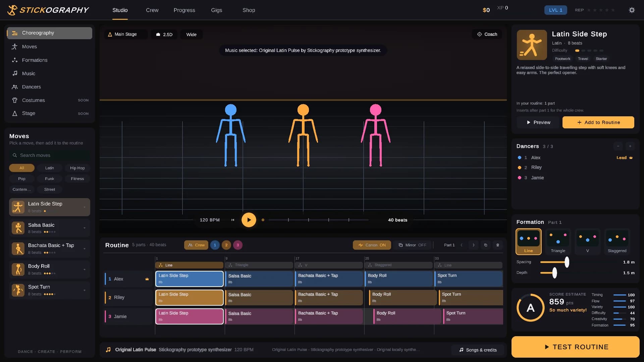Screen dimensions: 644x362
Task: Click the Depth slider handle
Action: (x=554, y=273)
